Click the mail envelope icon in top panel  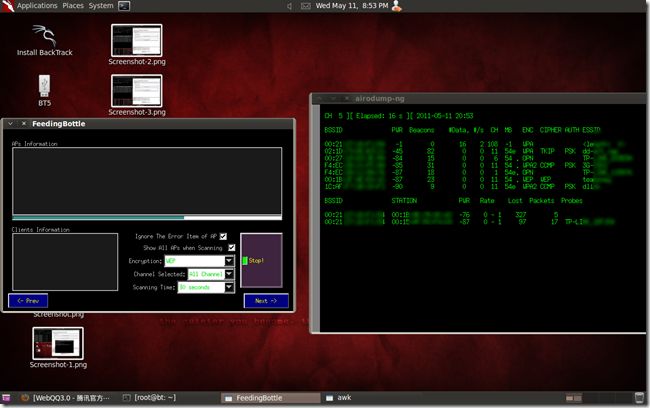coord(306,6)
